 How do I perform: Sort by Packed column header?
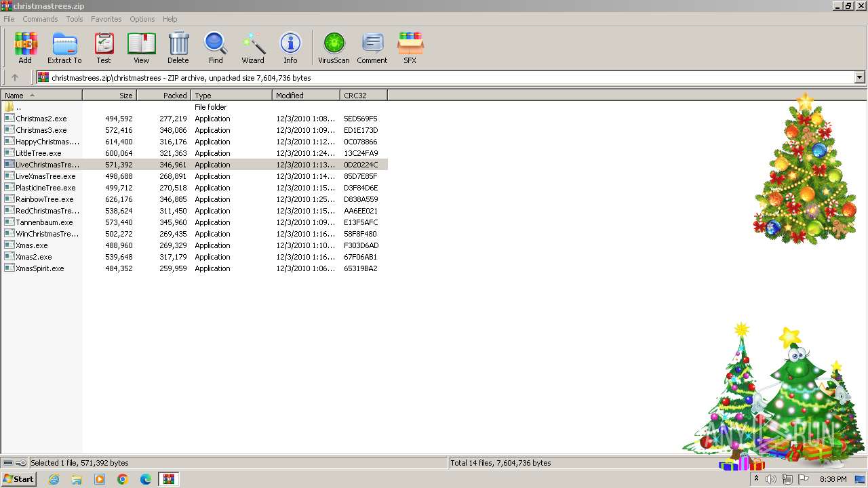point(163,96)
